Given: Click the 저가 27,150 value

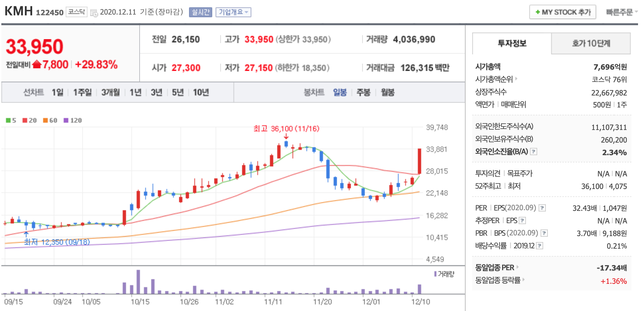Looking at the screenshot, I should pos(259,68).
